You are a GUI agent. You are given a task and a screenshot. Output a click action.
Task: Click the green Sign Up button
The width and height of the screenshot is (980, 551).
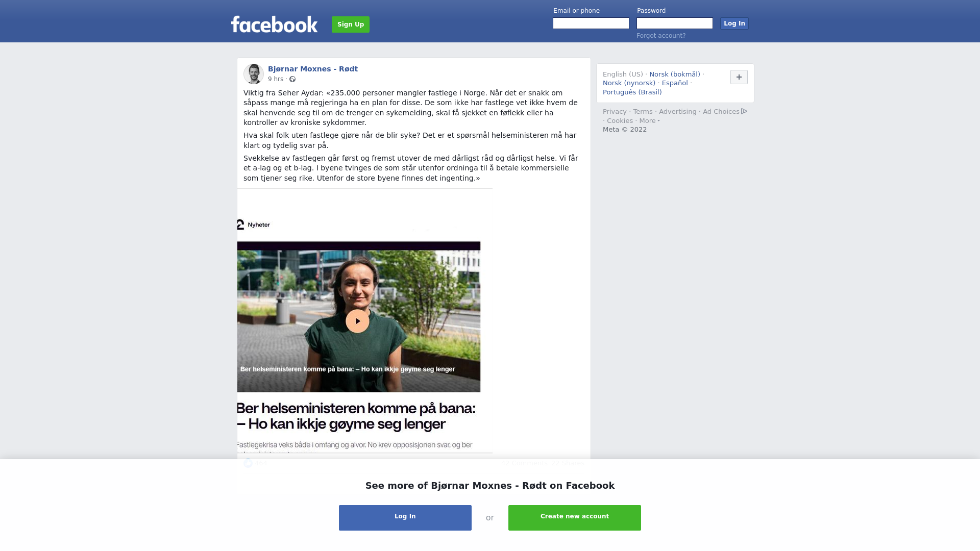[351, 24]
